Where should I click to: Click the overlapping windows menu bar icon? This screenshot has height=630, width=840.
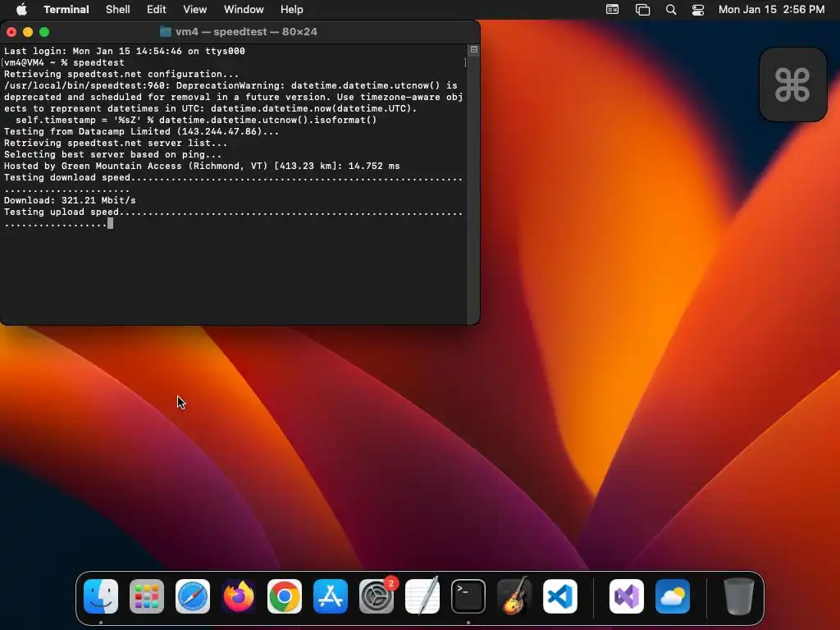point(642,10)
